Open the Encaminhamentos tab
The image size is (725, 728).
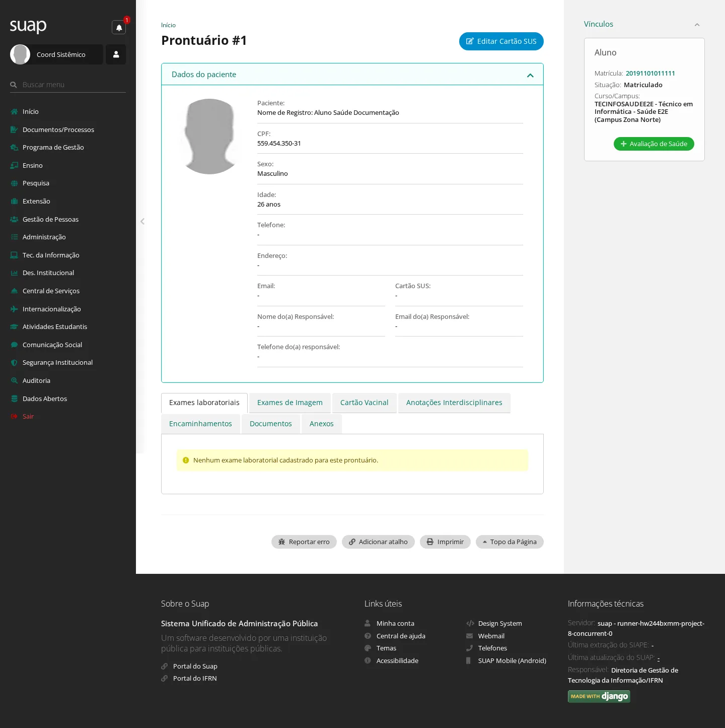pyautogui.click(x=200, y=424)
